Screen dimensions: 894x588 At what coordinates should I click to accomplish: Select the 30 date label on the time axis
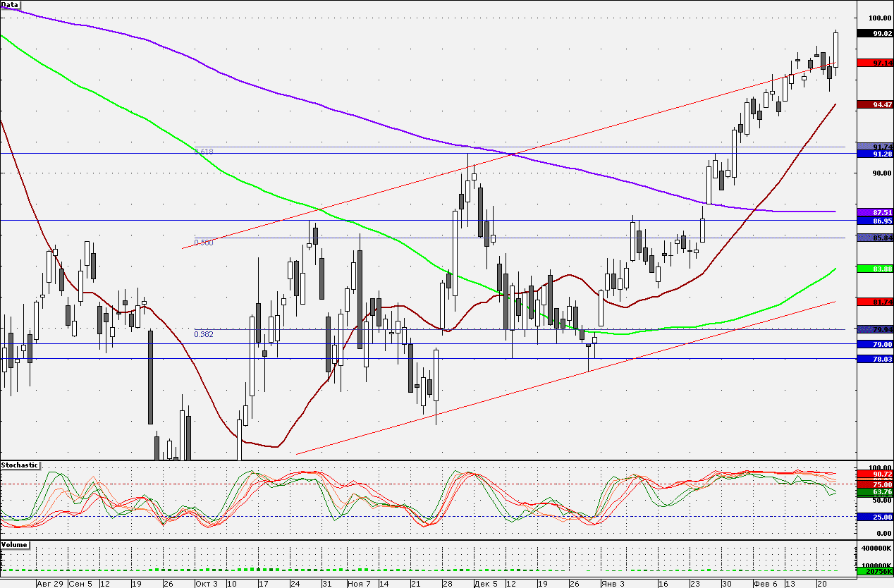coord(726,584)
